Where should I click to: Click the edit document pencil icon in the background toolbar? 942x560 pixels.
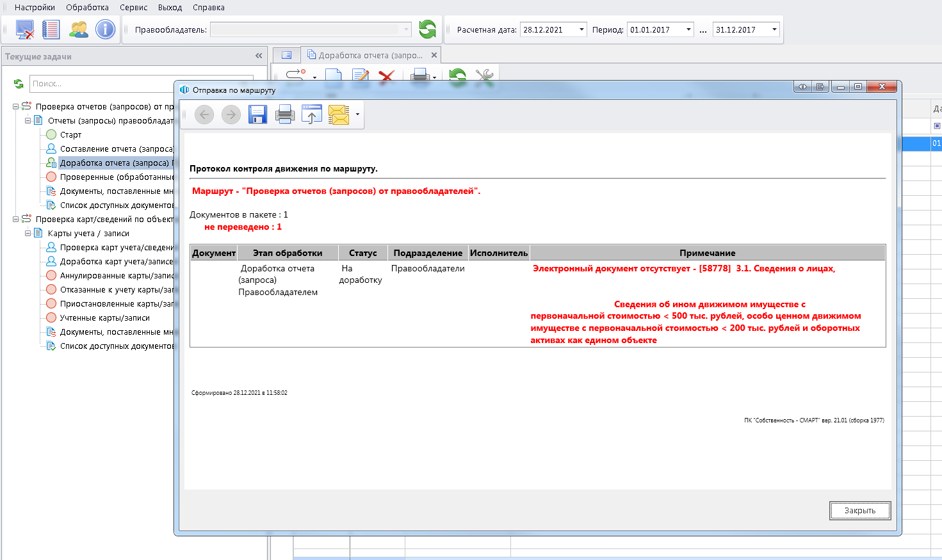click(x=360, y=76)
